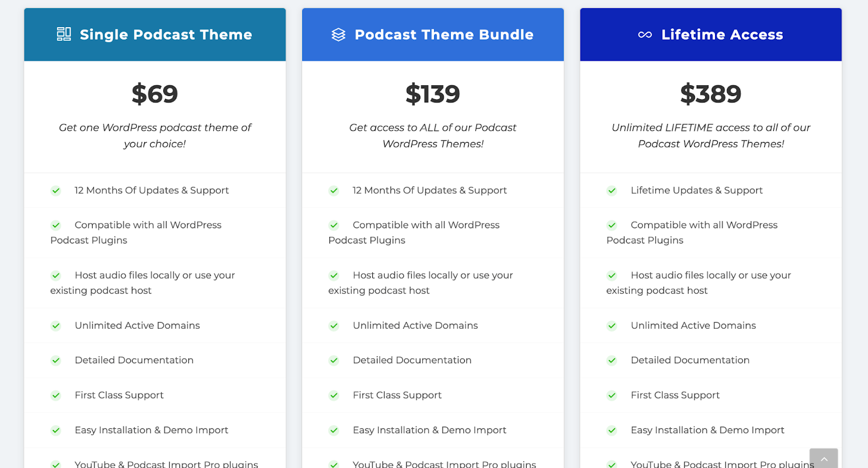
Task: Click 'Get one WordPress podcast theme' description
Action: tap(155, 136)
